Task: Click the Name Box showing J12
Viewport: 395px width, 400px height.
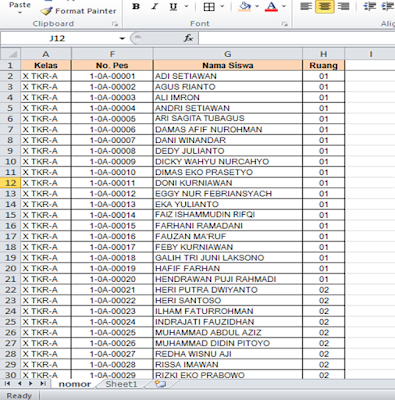Action: click(x=57, y=38)
